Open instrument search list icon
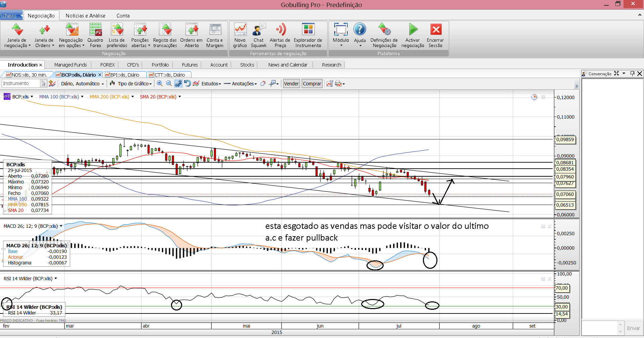644x338 pixels. point(43,83)
